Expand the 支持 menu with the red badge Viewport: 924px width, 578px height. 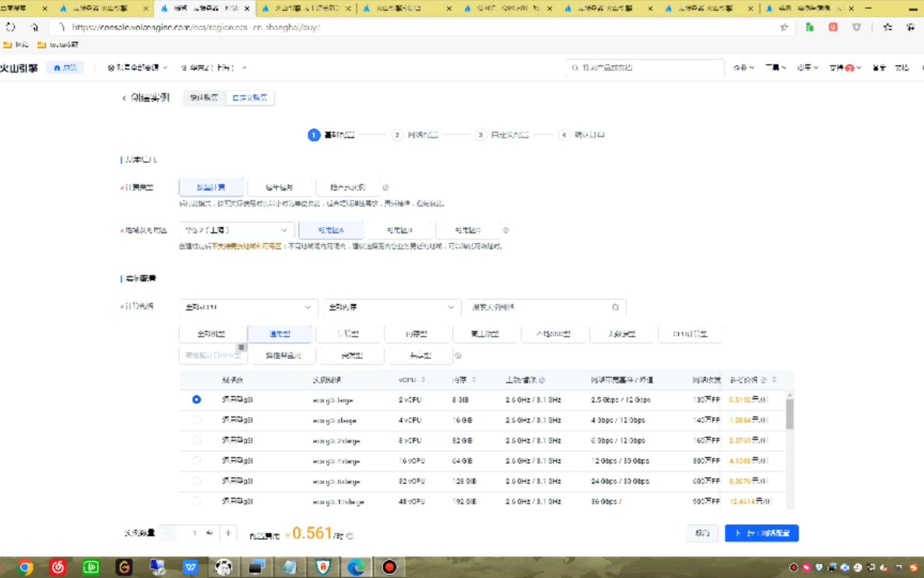(x=845, y=67)
